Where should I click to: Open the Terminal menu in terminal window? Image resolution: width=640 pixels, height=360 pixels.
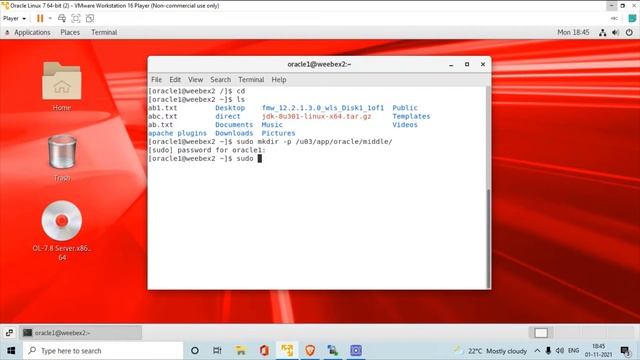click(x=251, y=80)
